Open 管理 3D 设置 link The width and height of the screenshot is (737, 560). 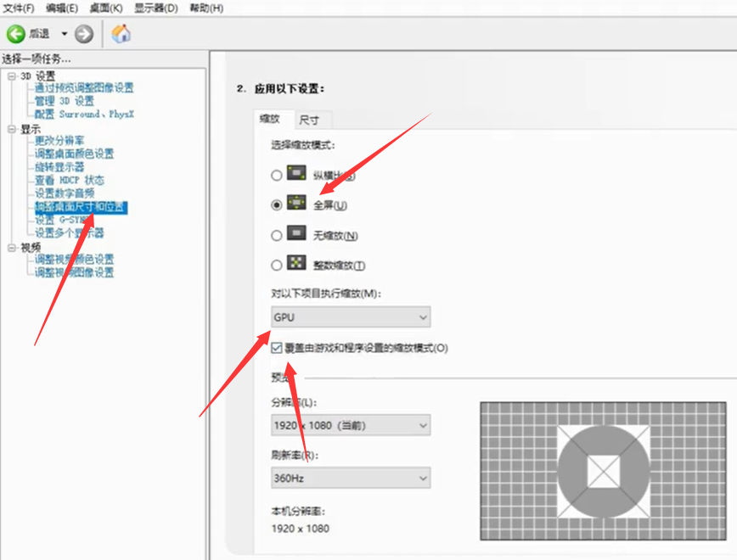pyautogui.click(x=65, y=101)
